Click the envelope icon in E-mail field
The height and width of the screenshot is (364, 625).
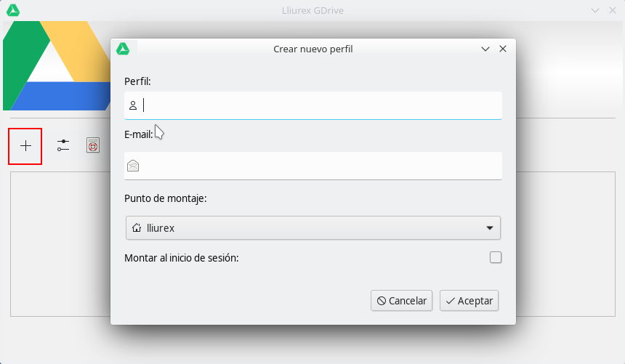click(133, 166)
